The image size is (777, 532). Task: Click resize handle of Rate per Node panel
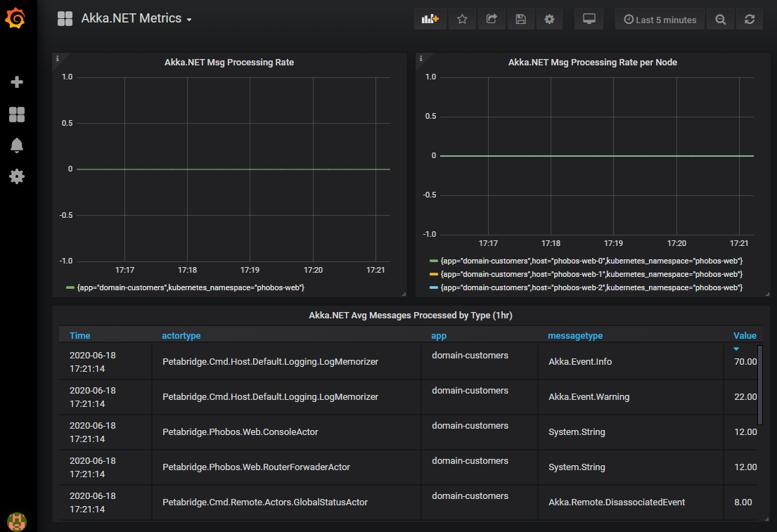coord(767,294)
